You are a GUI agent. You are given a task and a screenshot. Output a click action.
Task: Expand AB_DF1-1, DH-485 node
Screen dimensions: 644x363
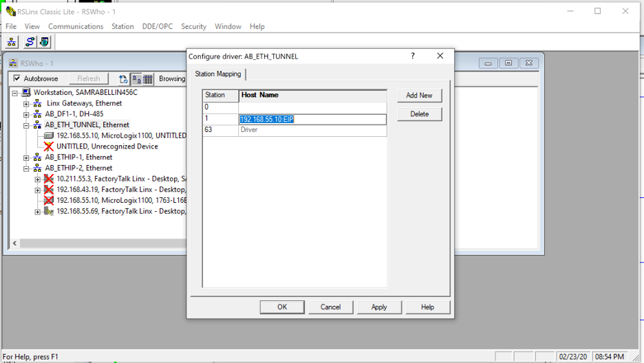(26, 114)
